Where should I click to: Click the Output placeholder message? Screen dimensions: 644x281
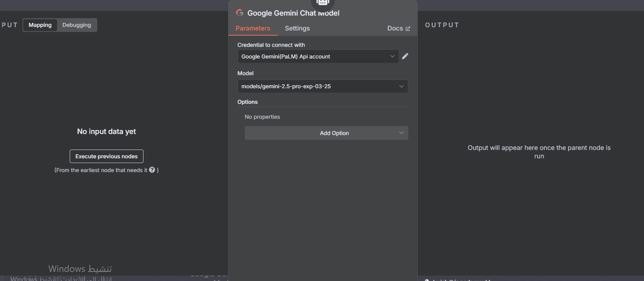click(x=539, y=152)
